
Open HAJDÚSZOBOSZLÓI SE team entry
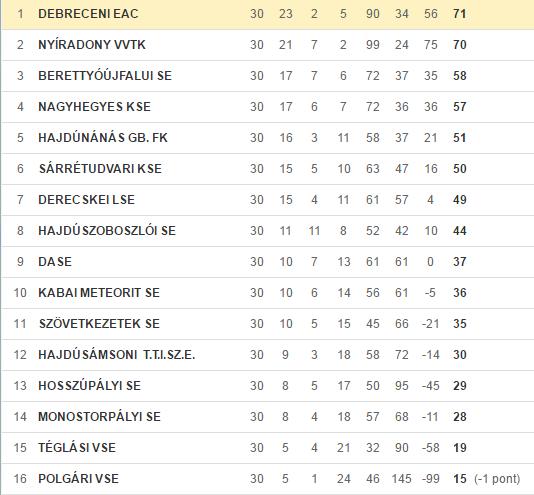coord(107,231)
